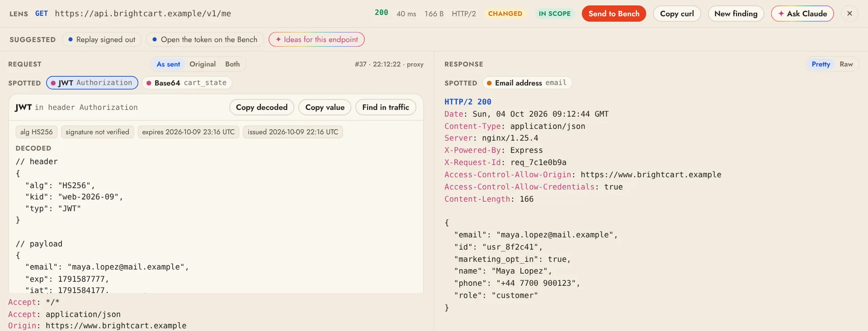868x331 pixels.
Task: Click the Access-Control-Allow-Credentials header line
Action: [x=533, y=187]
